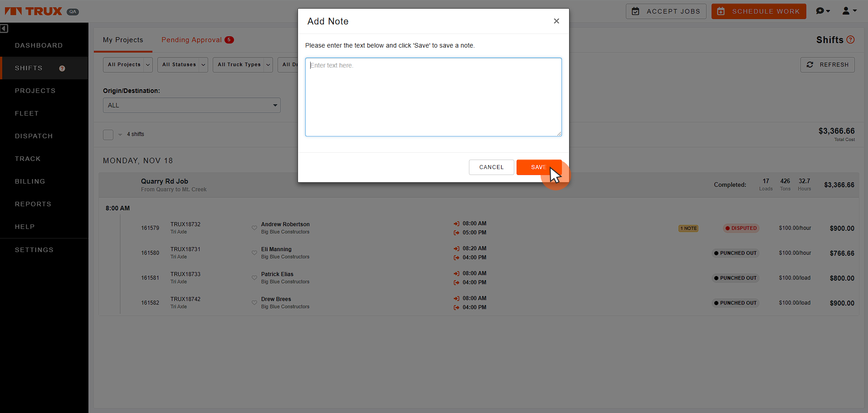Image resolution: width=868 pixels, height=413 pixels.
Task: Click inside the note text area
Action: [x=434, y=97]
